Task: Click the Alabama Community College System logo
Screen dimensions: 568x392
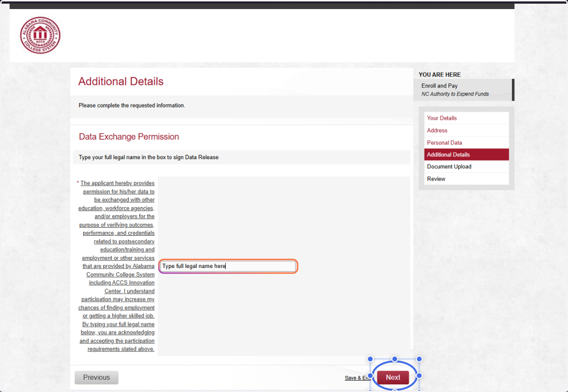Action: (40, 36)
